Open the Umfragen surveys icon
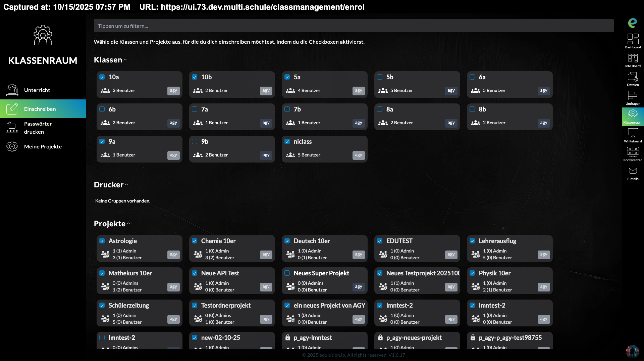The height and width of the screenshot is (361, 644). click(633, 96)
